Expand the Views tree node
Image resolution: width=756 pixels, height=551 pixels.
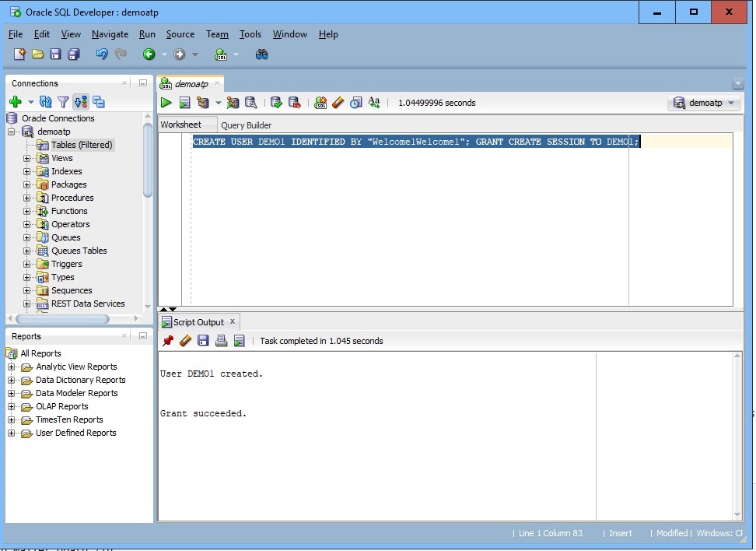[x=27, y=158]
